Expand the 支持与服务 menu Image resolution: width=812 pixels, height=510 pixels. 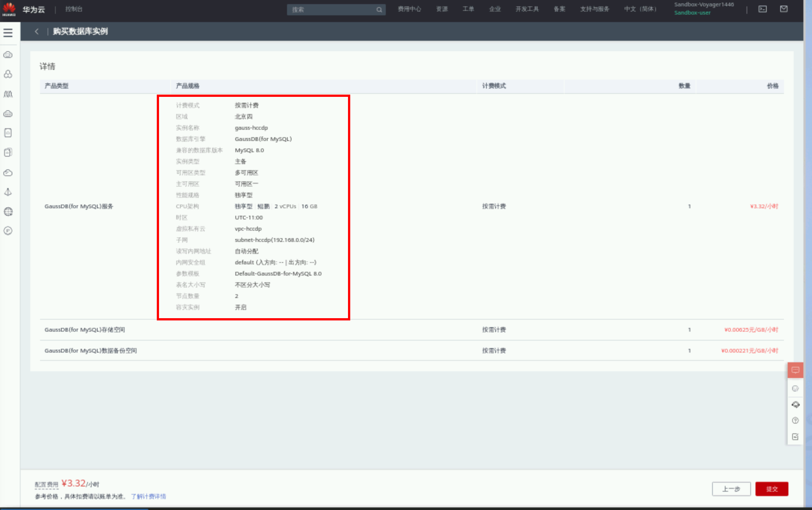[594, 9]
